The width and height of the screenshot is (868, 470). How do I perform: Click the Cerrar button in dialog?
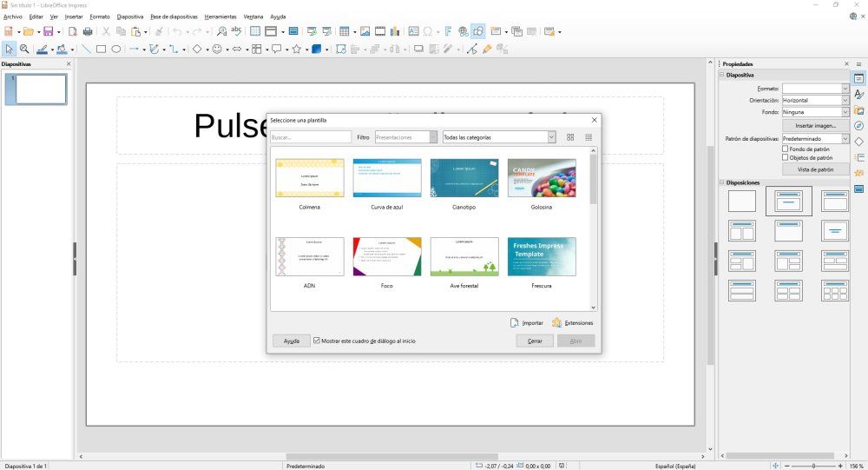(535, 341)
